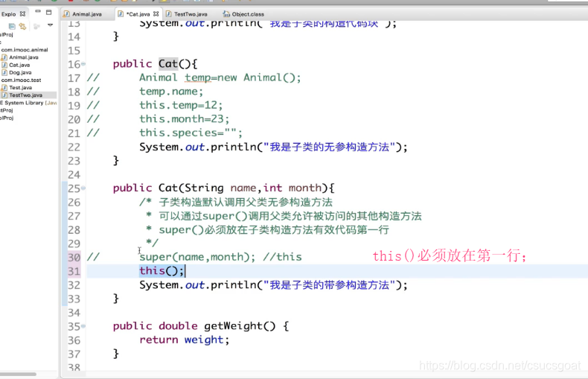The height and width of the screenshot is (379, 588).
Task: Click the Dog.java file icon in tree
Action: pyautogui.click(x=4, y=72)
